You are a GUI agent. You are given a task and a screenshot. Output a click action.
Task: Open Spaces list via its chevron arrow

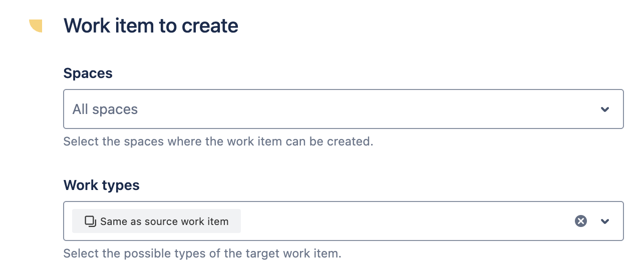605,109
